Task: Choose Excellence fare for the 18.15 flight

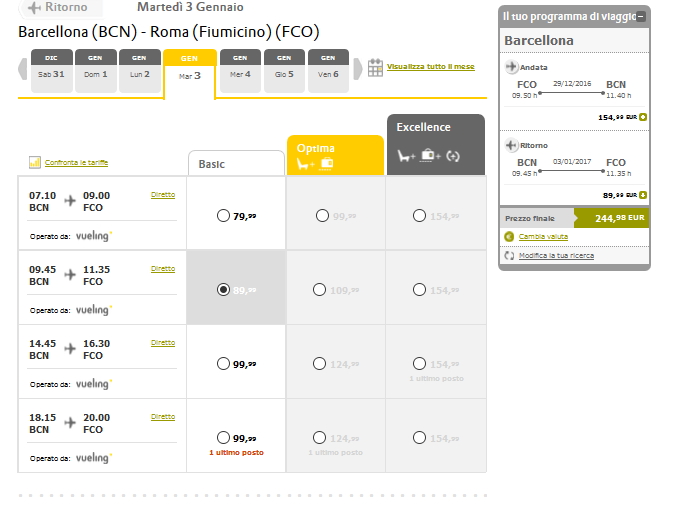Action: point(420,437)
